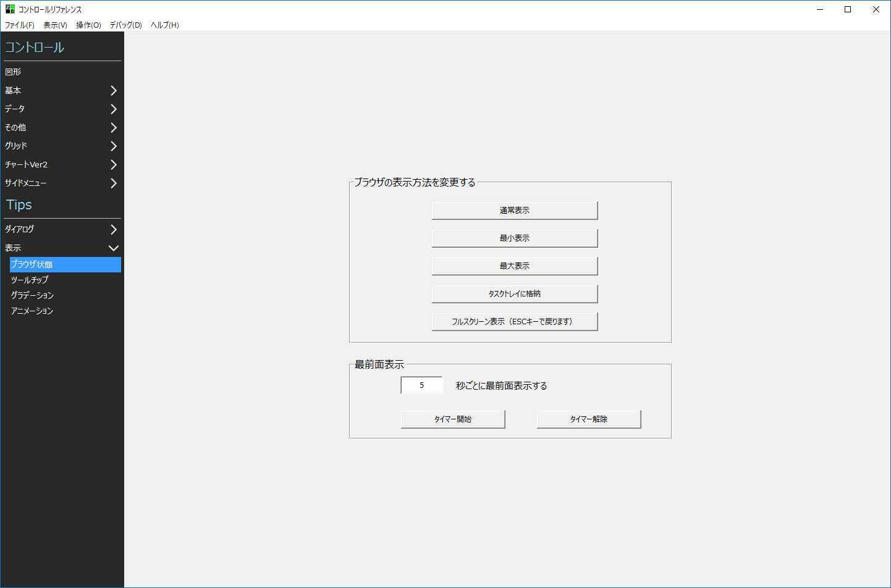Focus the seconds interval input field
Viewport: 891px width, 588px height.
coord(422,385)
